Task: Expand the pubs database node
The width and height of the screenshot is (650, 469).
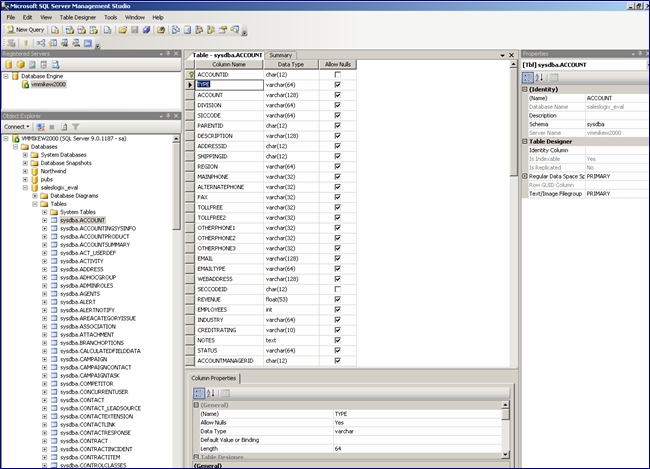Action: pyautogui.click(x=25, y=180)
